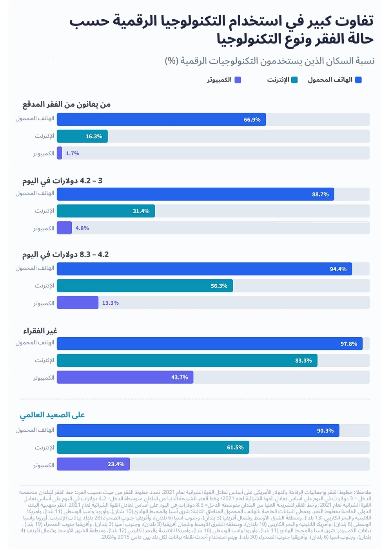The width and height of the screenshot is (392, 549).
Task: Select the 13.3% computer value label
Action: pos(111,303)
